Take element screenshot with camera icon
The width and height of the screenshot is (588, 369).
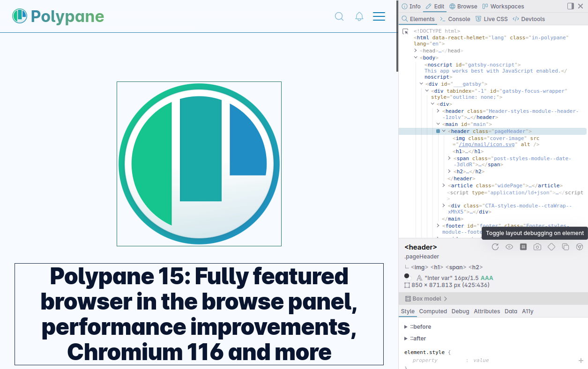click(x=537, y=247)
